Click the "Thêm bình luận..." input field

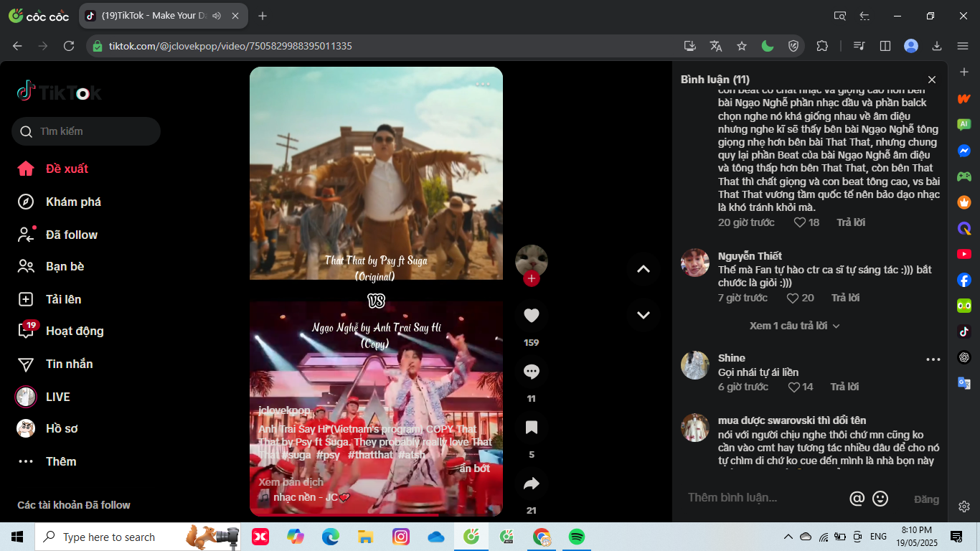760,498
